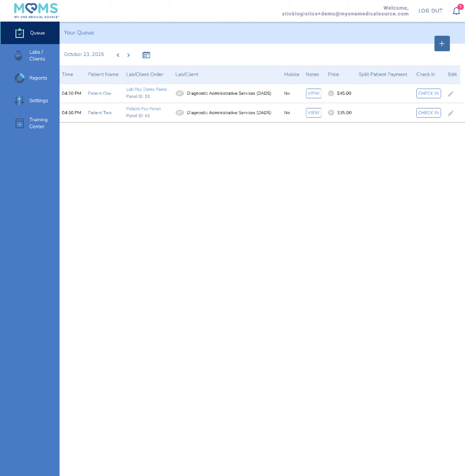Navigate to Reports in the sidebar

(x=30, y=78)
